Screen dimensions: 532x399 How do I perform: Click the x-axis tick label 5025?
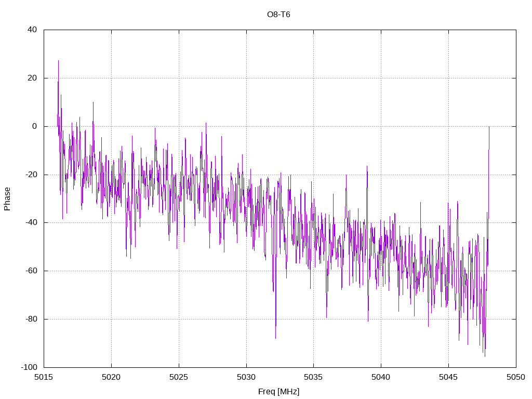pyautogui.click(x=179, y=377)
